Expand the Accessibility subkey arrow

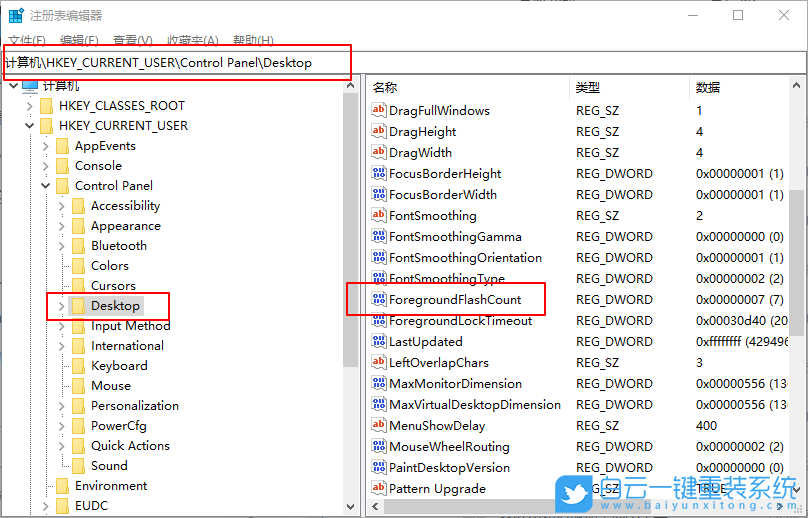[62, 206]
